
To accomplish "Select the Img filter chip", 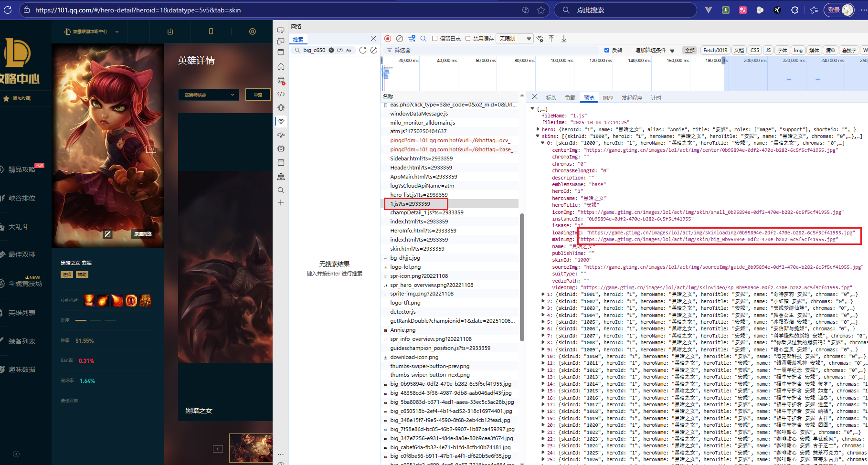I will click(798, 50).
